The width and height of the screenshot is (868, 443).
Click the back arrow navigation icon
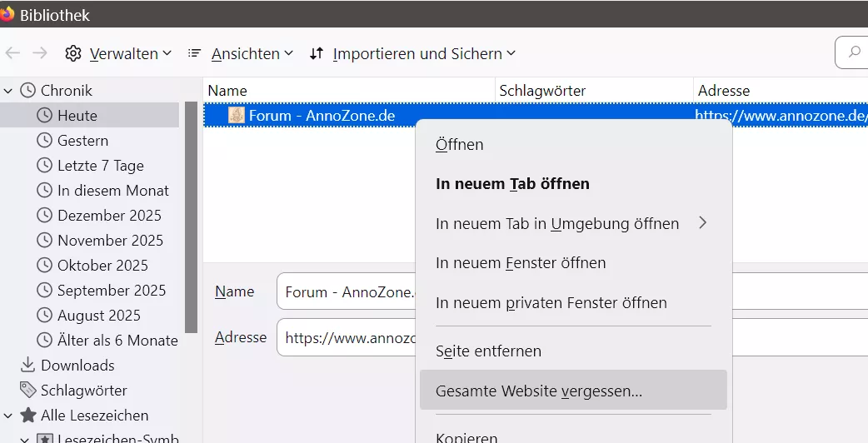click(12, 53)
